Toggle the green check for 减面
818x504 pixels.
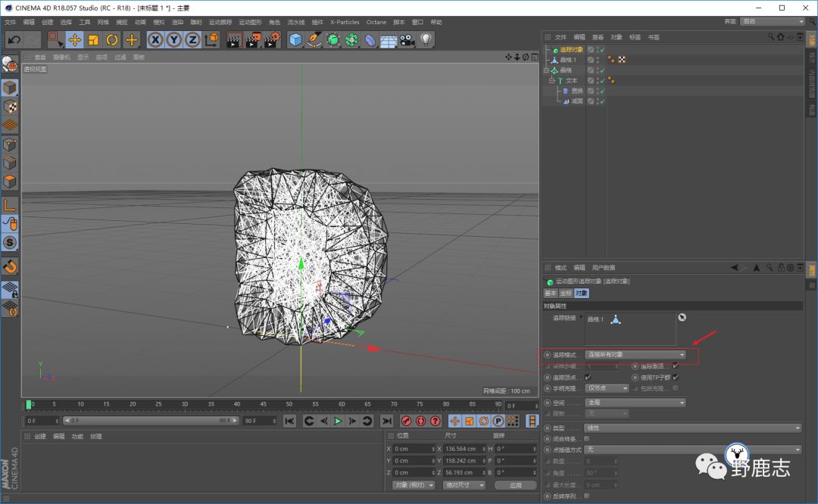[602, 101]
